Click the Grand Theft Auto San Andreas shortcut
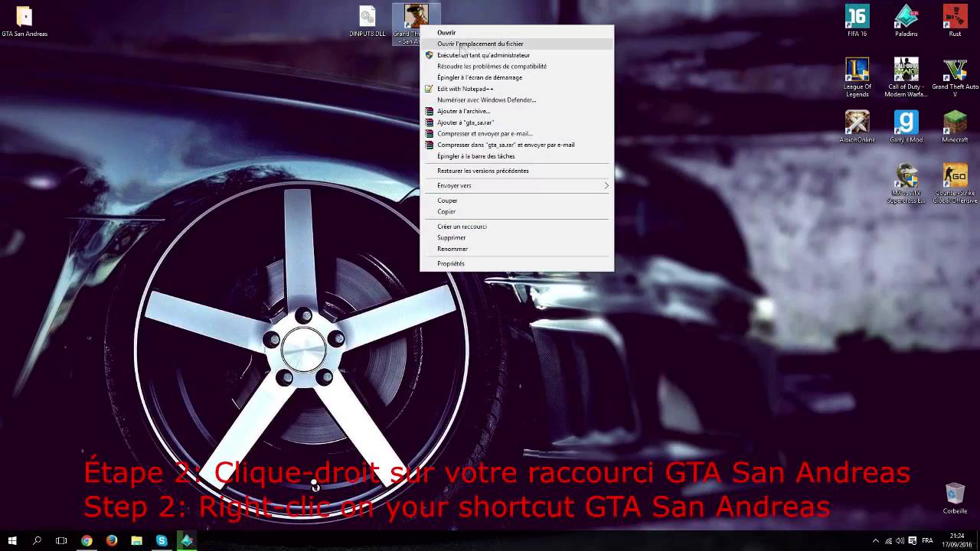 [416, 24]
